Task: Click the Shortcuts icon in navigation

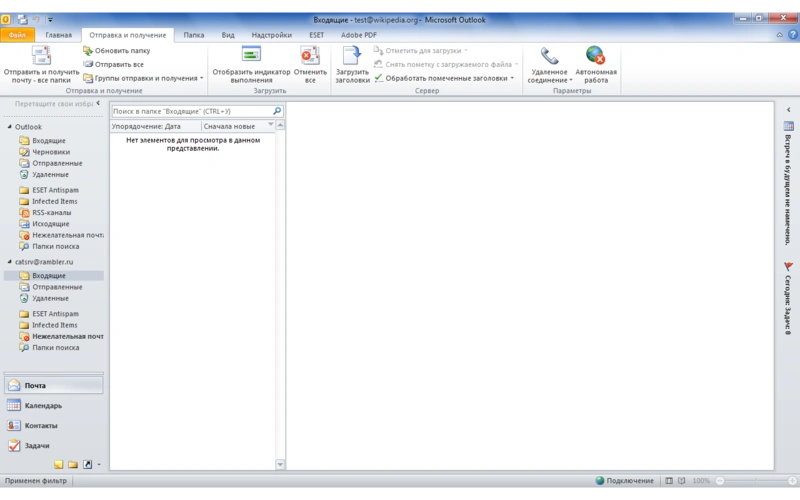Action: click(x=87, y=464)
